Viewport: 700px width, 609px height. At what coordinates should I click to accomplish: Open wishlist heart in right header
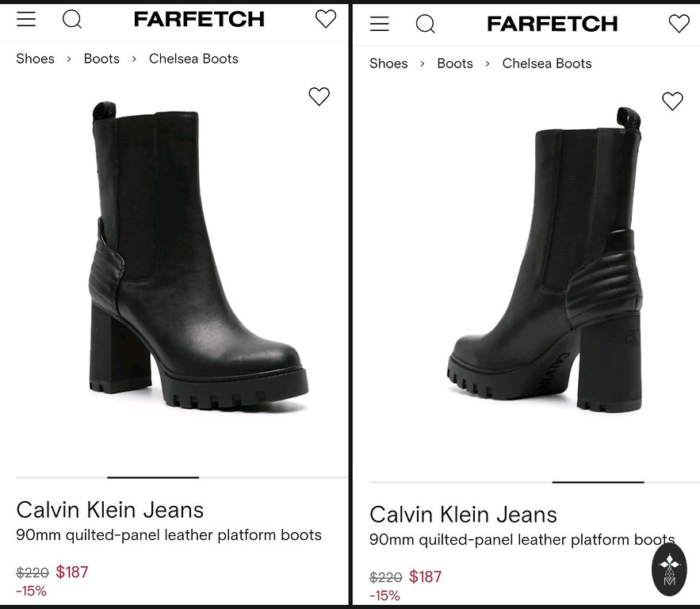click(679, 24)
